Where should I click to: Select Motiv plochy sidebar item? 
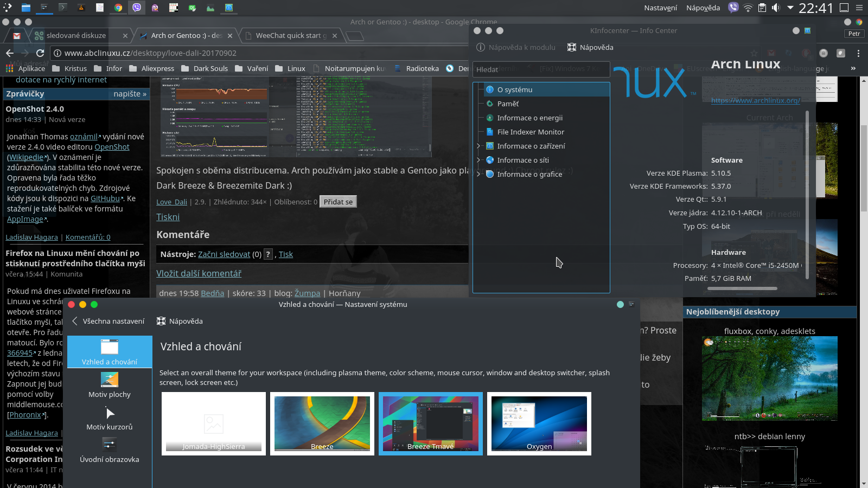tap(110, 385)
